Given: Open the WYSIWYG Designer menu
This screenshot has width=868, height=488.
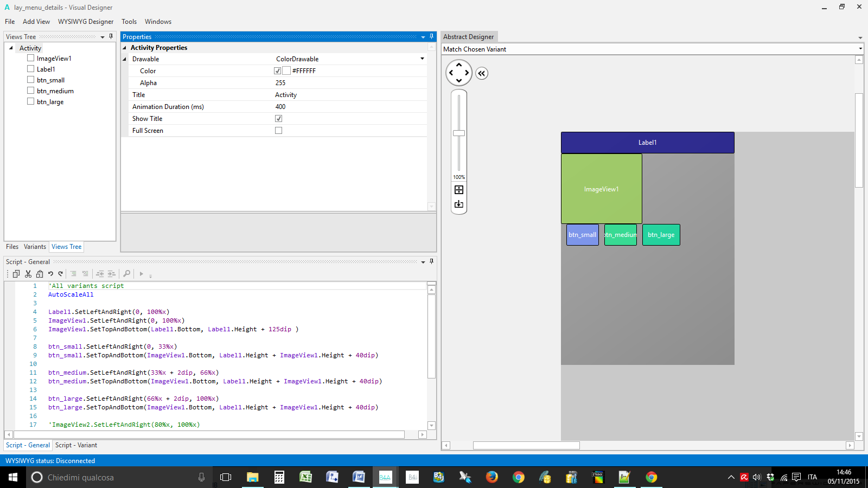Looking at the screenshot, I should 86,22.
